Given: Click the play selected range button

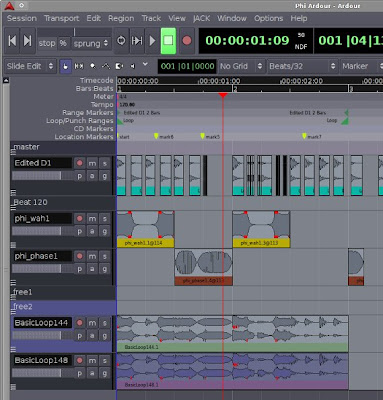Looking at the screenshot, I should coord(137,41).
